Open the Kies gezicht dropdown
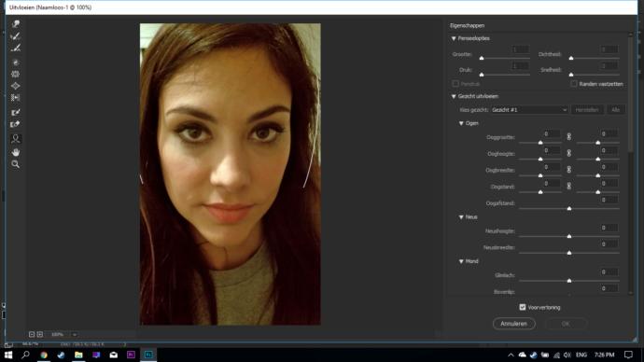This screenshot has height=362, width=644. [529, 110]
